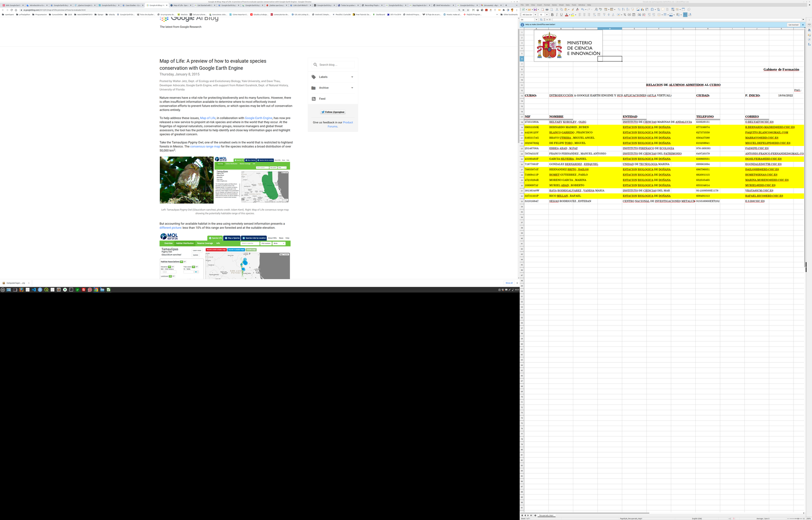
Task: Click the Sort Ascending icon
Action: [623, 10]
